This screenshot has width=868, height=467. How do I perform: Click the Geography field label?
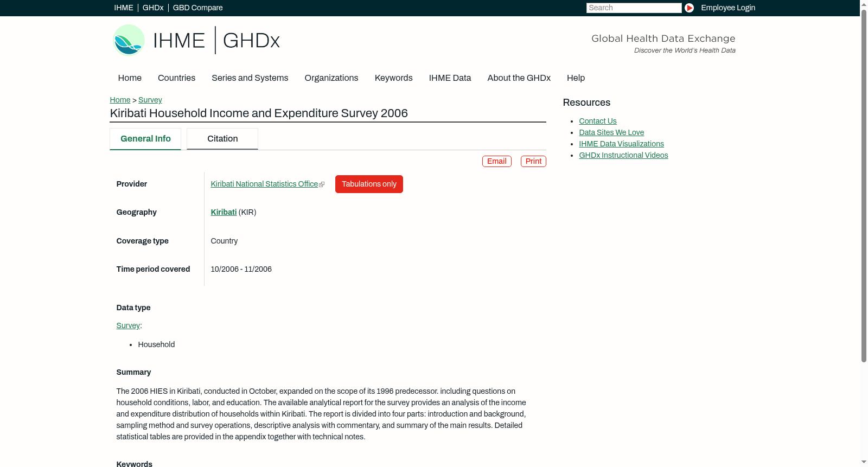tap(137, 212)
